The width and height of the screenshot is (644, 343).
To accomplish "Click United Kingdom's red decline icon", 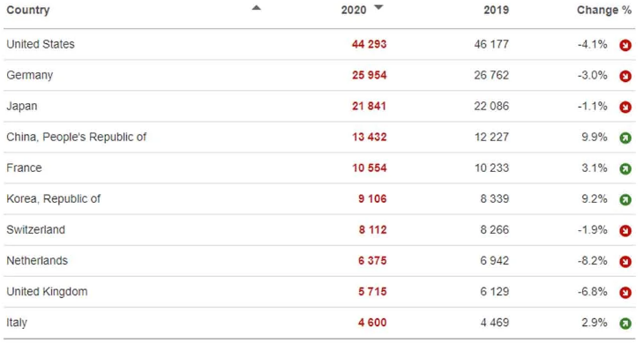I will pyautogui.click(x=625, y=293).
